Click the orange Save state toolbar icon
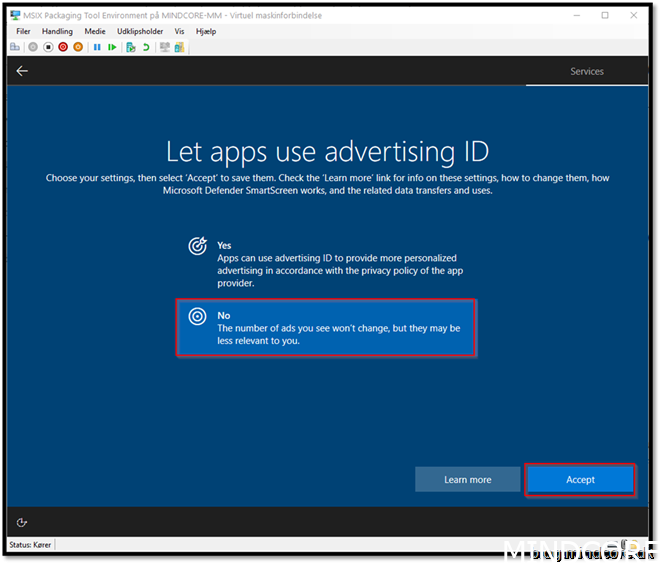 [x=78, y=47]
